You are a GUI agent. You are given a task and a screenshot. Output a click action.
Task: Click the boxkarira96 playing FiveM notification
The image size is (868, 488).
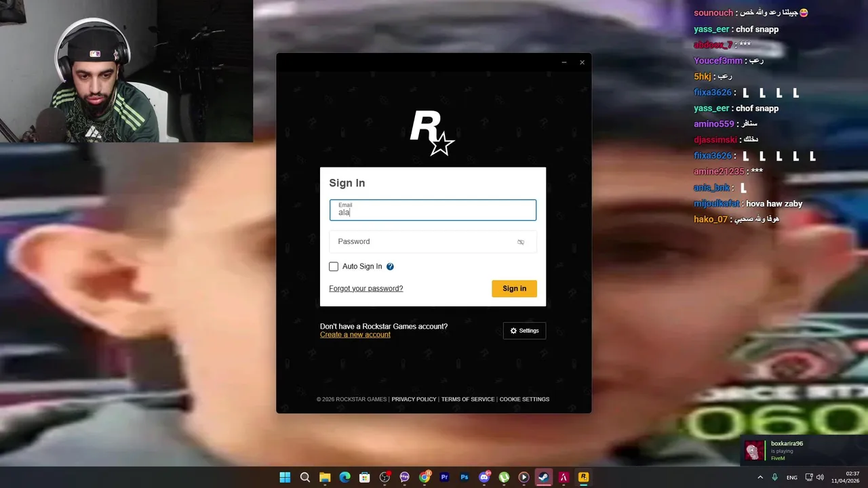pyautogui.click(x=803, y=451)
